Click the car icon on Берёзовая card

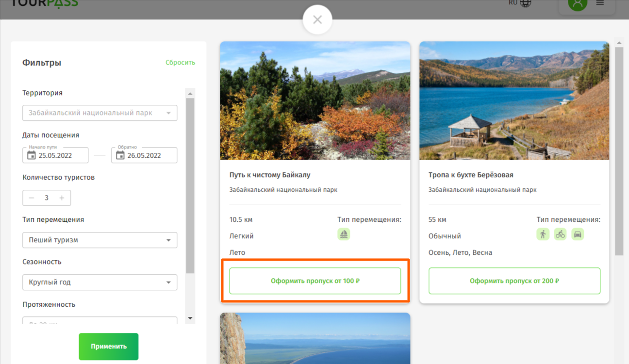click(x=578, y=234)
